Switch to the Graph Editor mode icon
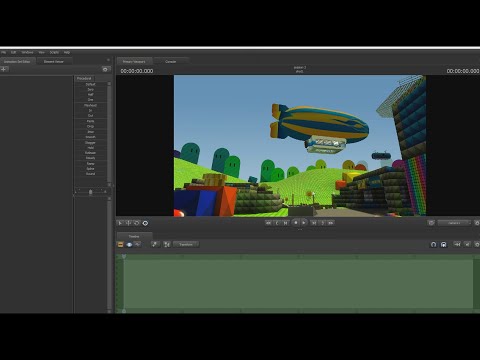 (137, 245)
